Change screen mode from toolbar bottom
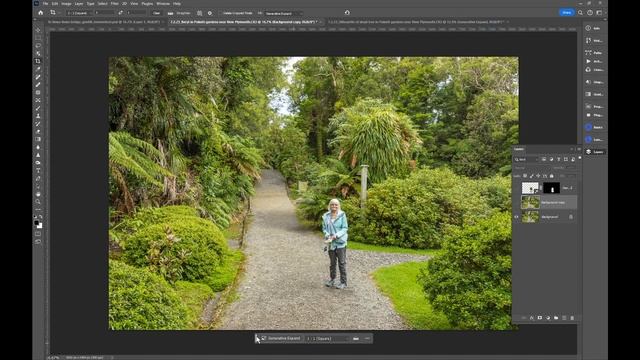 pyautogui.click(x=38, y=242)
